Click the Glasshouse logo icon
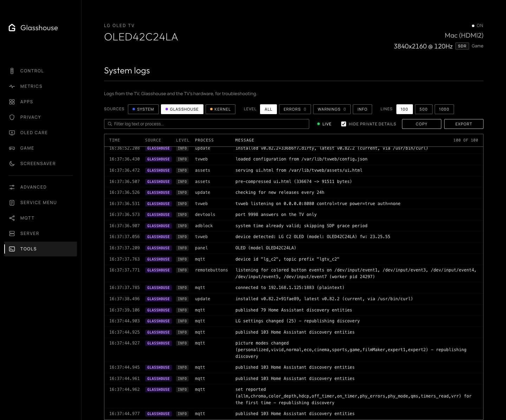The width and height of the screenshot is (506, 420). pos(12,28)
